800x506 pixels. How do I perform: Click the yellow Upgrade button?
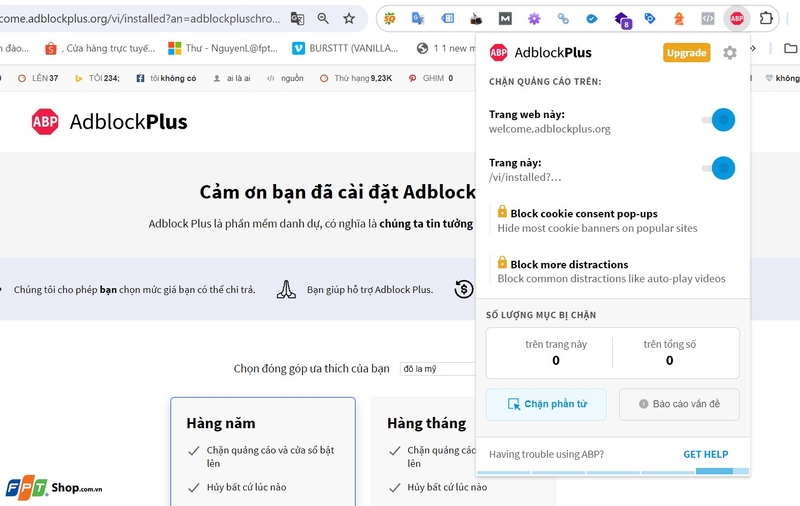point(686,53)
